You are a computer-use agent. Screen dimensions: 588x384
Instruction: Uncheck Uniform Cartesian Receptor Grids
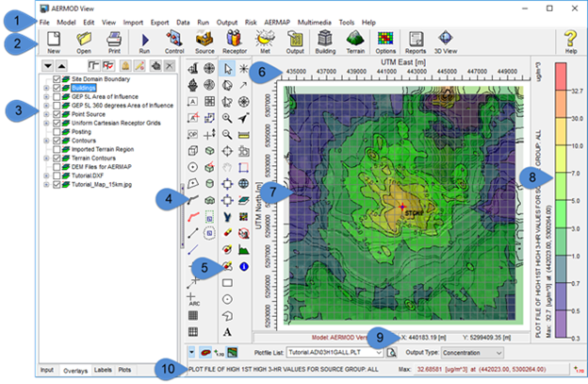57,123
